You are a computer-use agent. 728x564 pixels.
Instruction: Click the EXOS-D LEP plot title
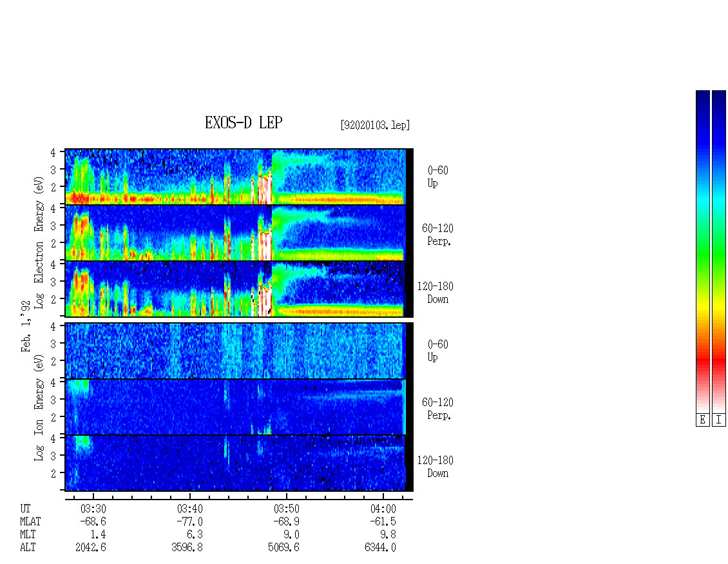pos(244,122)
